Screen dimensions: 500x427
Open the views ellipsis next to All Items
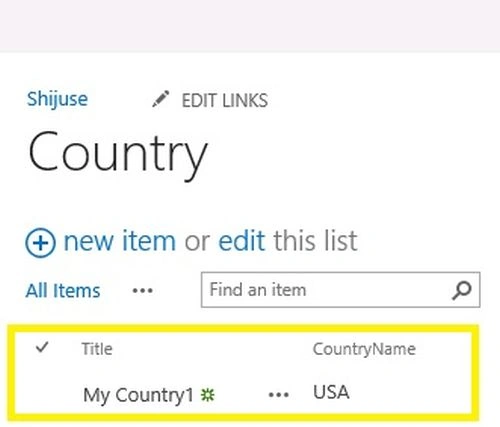pyautogui.click(x=143, y=291)
